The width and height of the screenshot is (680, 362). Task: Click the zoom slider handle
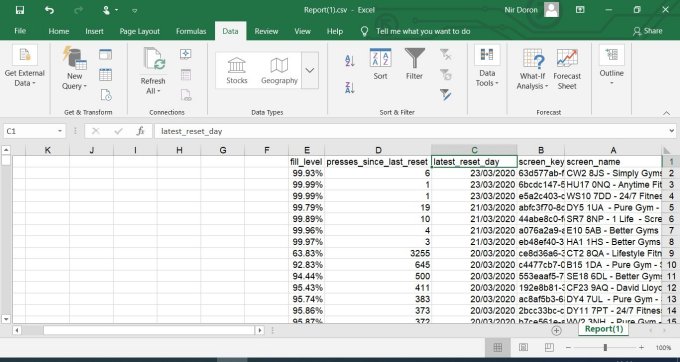(605, 347)
